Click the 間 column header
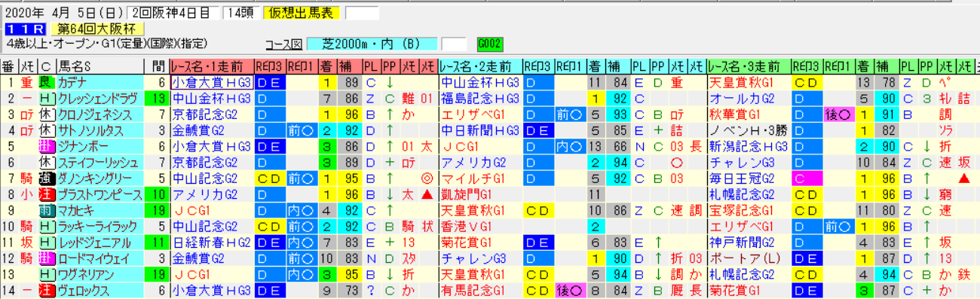Viewport: 980px width, 299px height. (x=157, y=66)
